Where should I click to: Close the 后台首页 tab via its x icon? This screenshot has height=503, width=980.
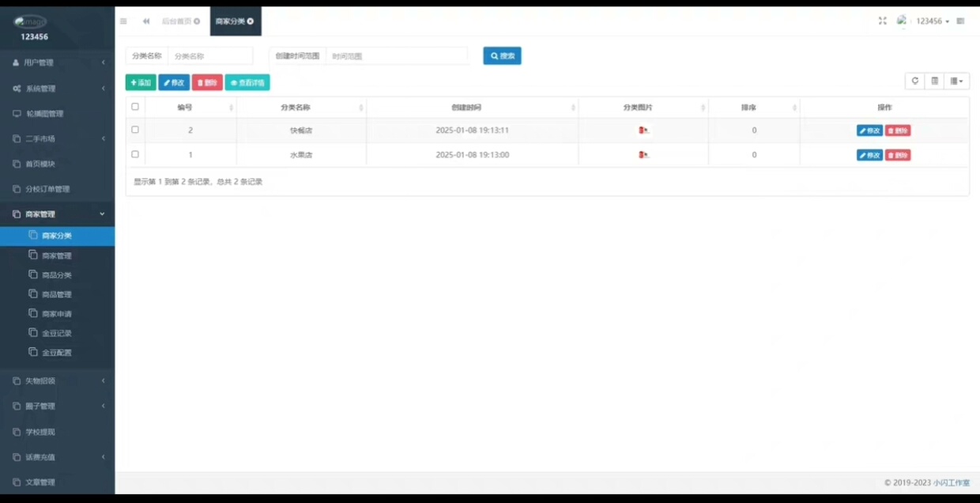click(197, 21)
